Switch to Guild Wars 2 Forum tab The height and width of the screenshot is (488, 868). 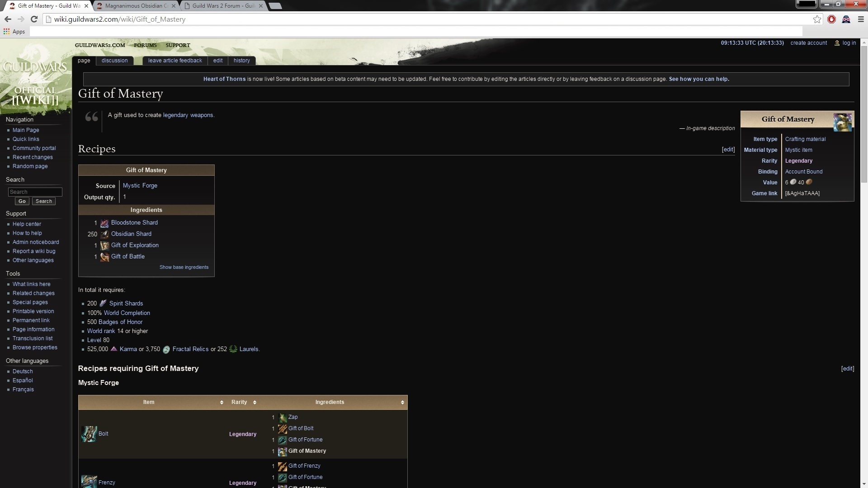(x=224, y=6)
